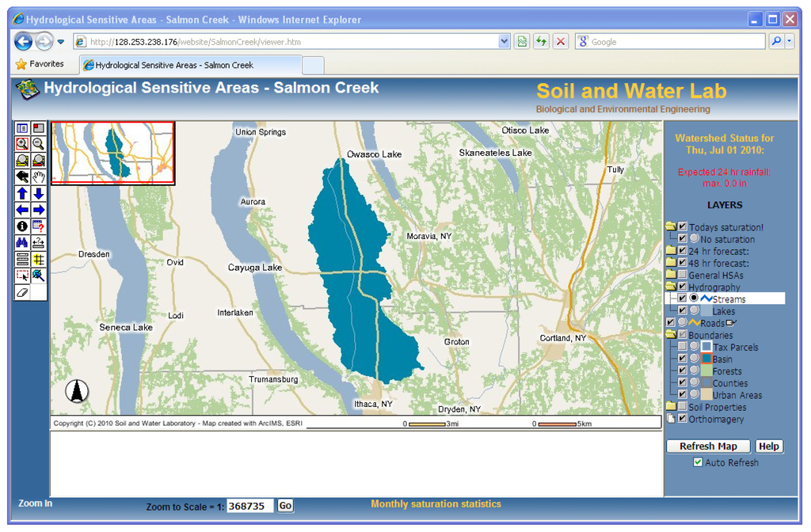811x532 pixels.
Task: Open the address bar dropdown arrow
Action: pyautogui.click(x=504, y=42)
